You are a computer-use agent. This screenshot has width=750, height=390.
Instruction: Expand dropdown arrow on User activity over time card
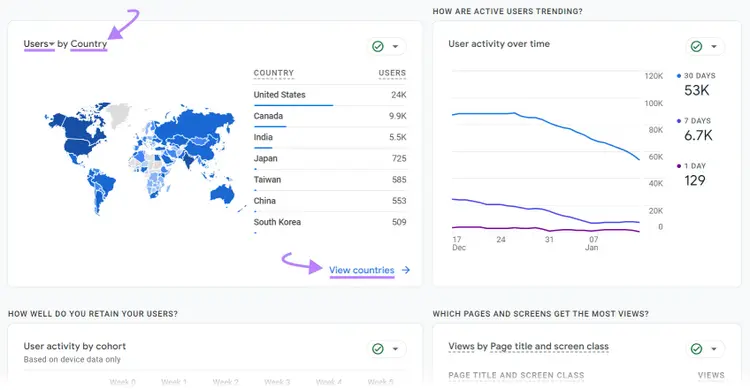pyautogui.click(x=714, y=46)
